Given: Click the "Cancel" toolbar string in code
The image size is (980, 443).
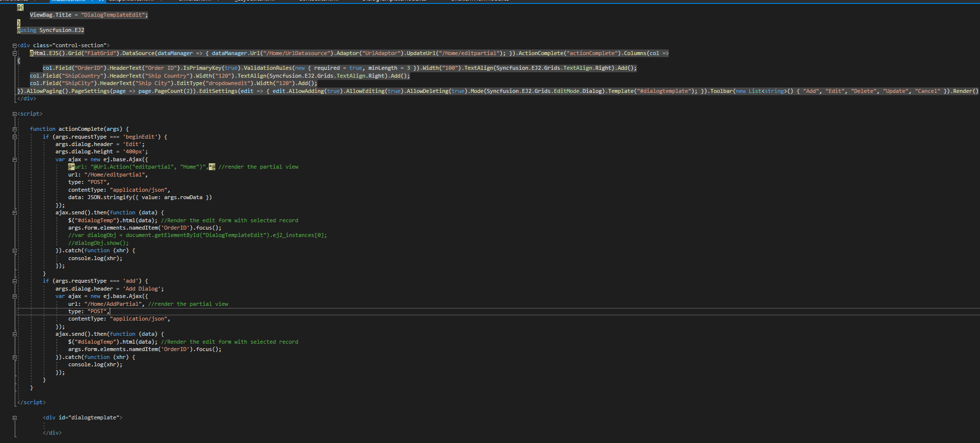Looking at the screenshot, I should coord(927,91).
